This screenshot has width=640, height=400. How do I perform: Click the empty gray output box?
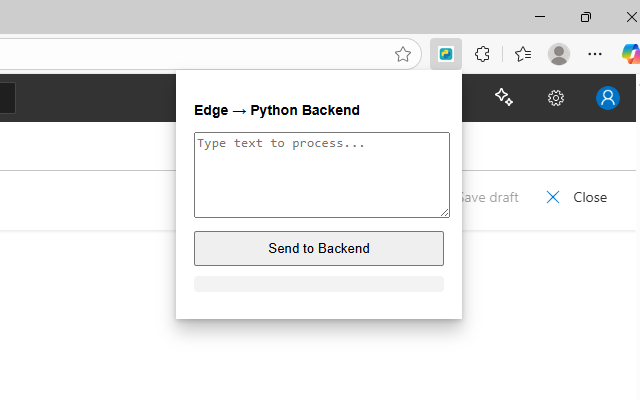(x=319, y=284)
